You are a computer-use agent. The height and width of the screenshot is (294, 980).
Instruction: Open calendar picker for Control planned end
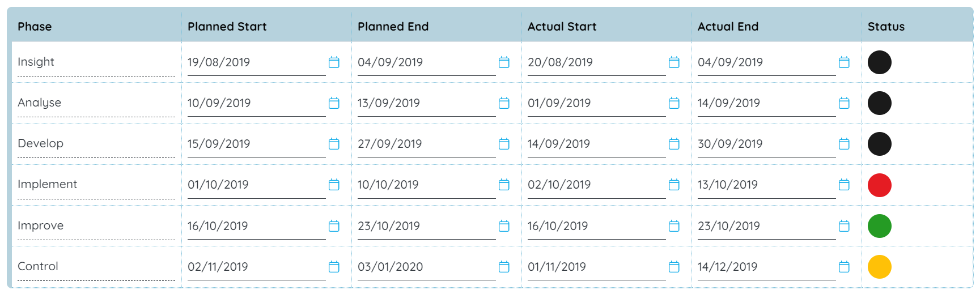click(504, 267)
